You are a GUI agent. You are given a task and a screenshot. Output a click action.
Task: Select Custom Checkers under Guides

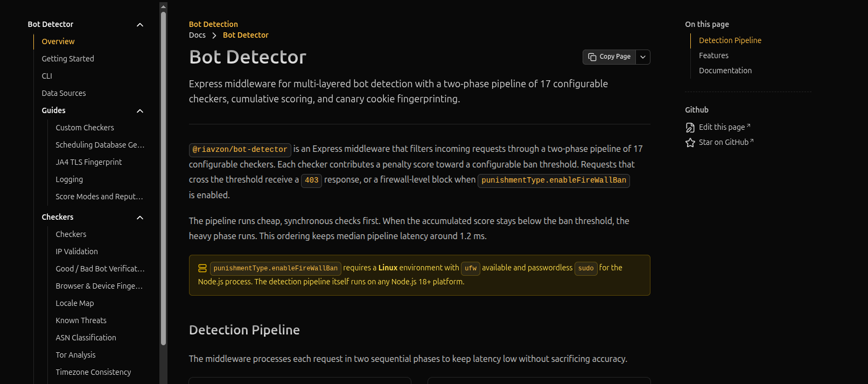[x=85, y=128]
